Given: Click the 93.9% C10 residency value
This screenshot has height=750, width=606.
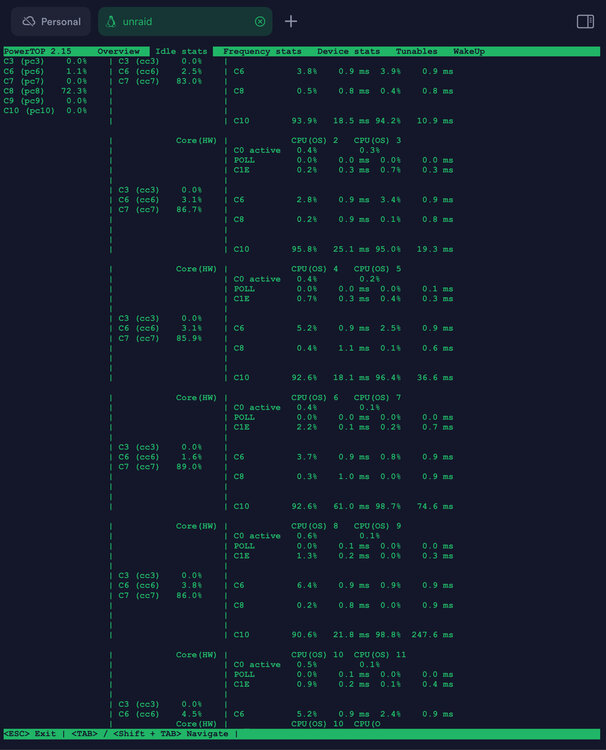Looking at the screenshot, I should pyautogui.click(x=304, y=121).
